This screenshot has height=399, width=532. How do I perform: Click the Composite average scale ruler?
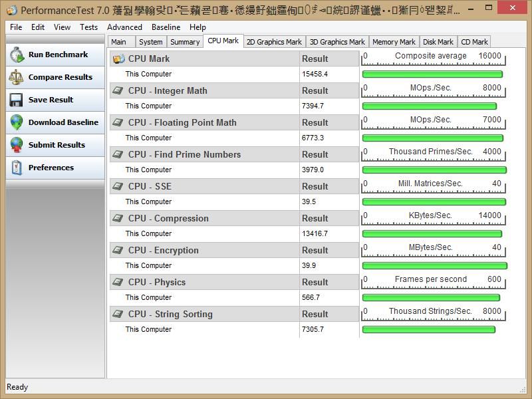pyautogui.click(x=434, y=59)
